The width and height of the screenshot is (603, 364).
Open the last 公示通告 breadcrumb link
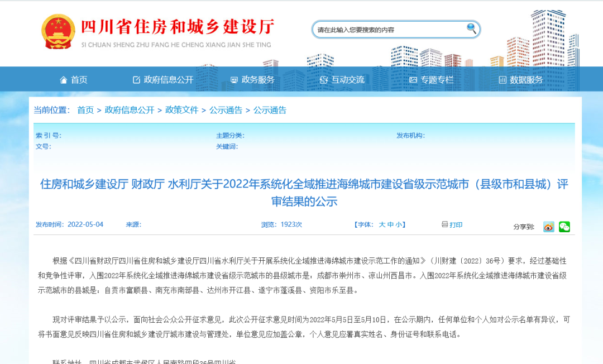pos(270,110)
